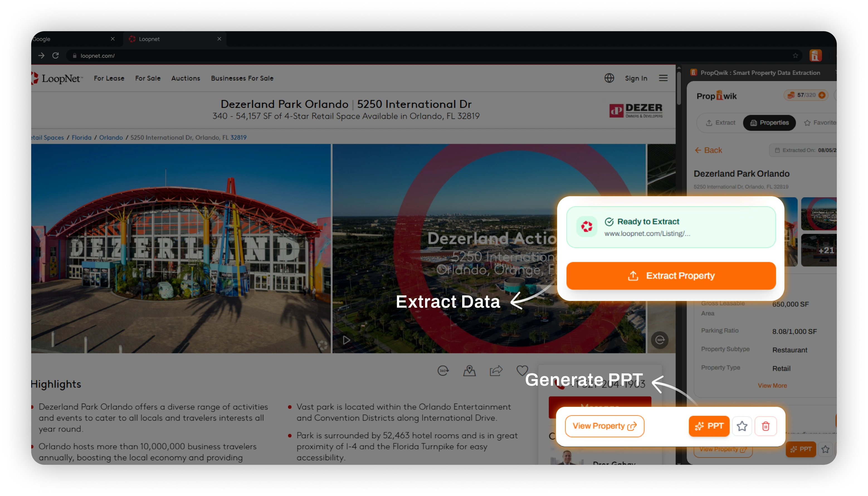Click the Orlando breadcrumb link
The height and width of the screenshot is (496, 868).
(111, 137)
